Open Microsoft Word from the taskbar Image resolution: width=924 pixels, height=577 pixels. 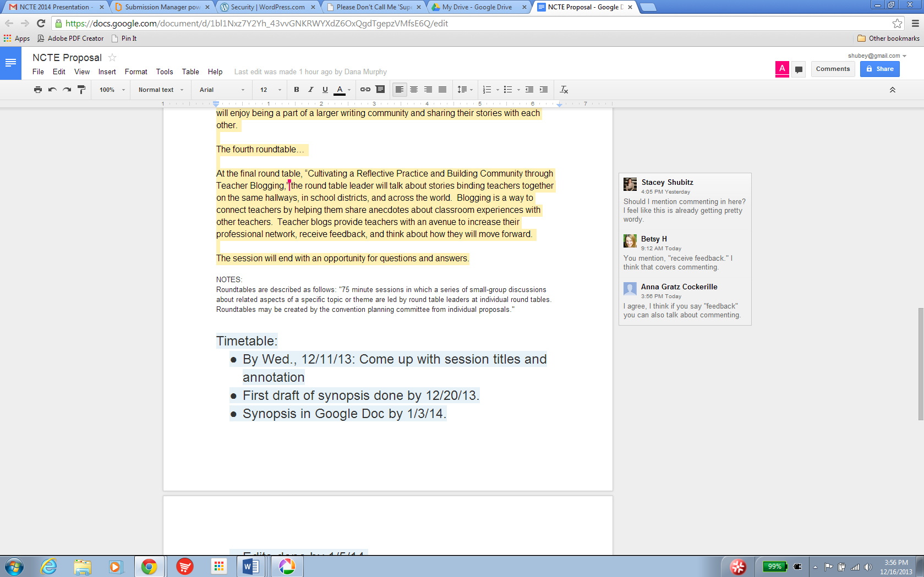(x=251, y=566)
